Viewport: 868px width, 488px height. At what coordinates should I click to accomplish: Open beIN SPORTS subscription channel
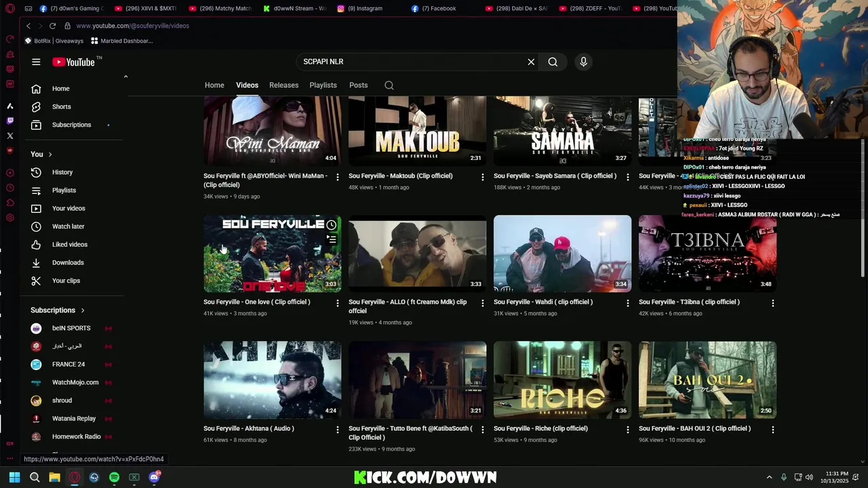71,328
